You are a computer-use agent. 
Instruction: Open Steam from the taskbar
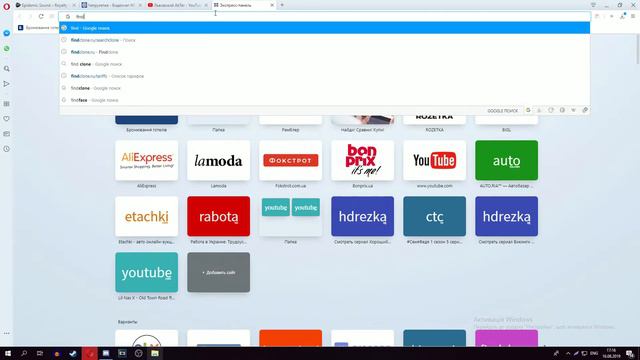click(x=73, y=353)
